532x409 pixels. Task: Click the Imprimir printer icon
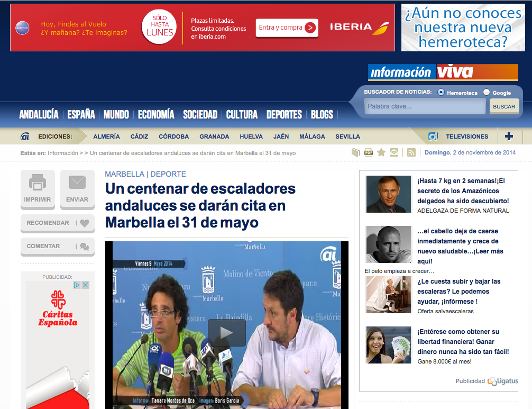(x=38, y=183)
